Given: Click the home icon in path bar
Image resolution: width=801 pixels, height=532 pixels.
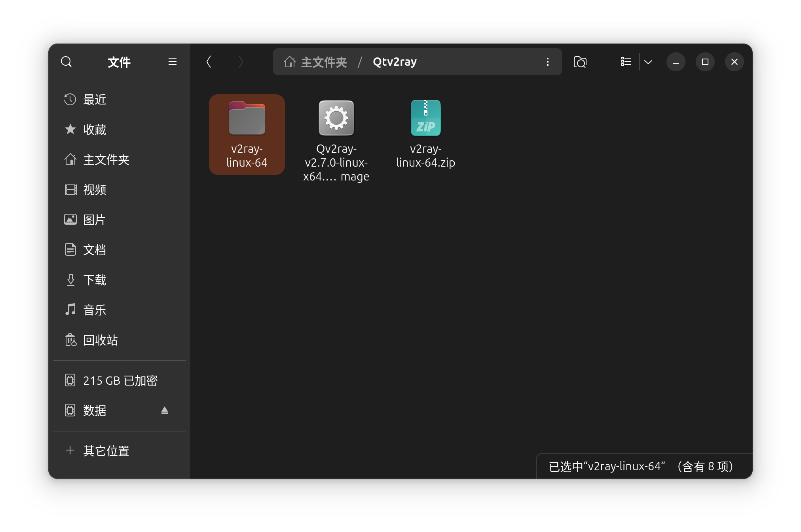Looking at the screenshot, I should (x=290, y=62).
